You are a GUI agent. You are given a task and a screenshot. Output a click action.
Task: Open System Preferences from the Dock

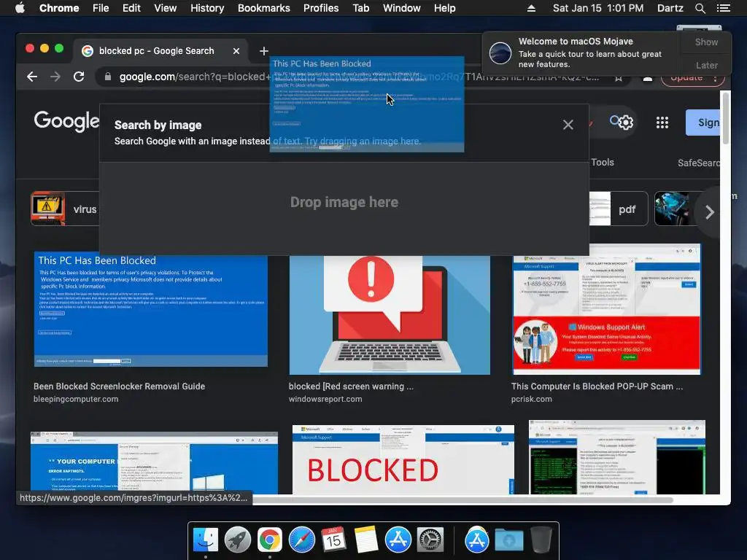[430, 540]
